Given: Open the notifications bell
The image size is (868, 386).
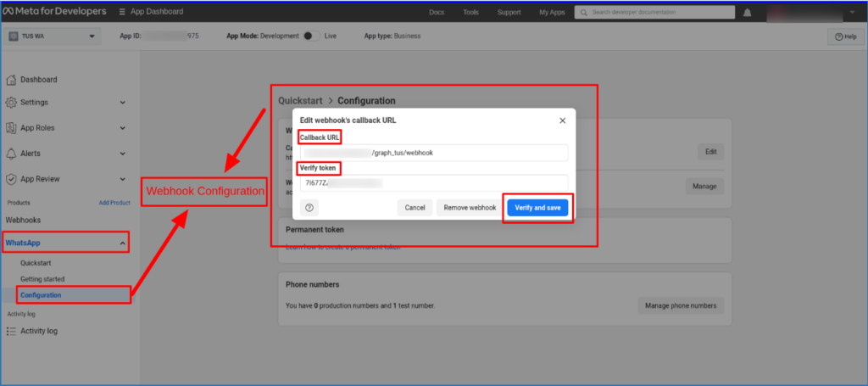Looking at the screenshot, I should coord(747,12).
